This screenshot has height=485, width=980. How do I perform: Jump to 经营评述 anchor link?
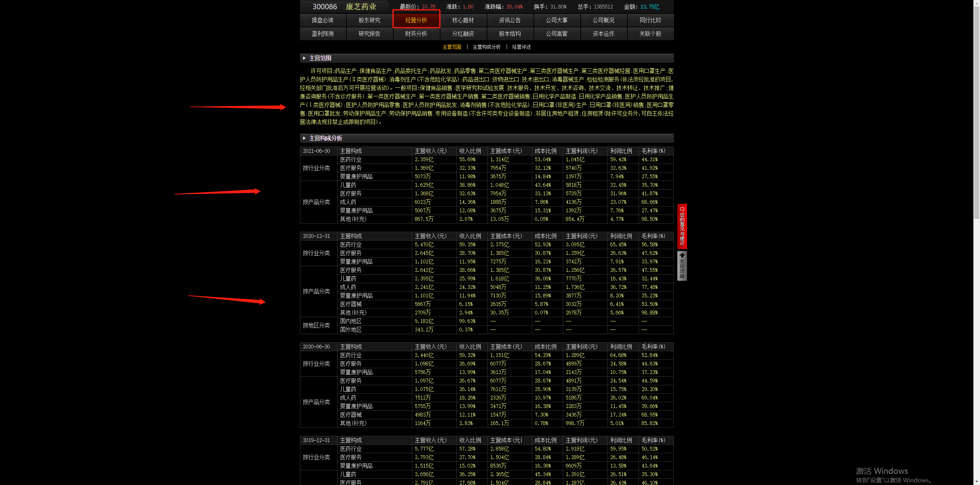(521, 47)
